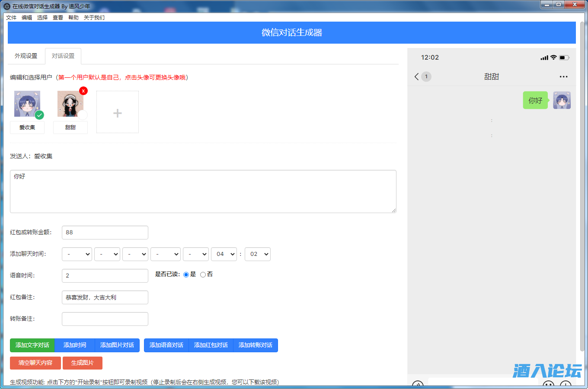588x389 pixels.
Task: Open the hour dropdown showing 04
Action: click(224, 254)
